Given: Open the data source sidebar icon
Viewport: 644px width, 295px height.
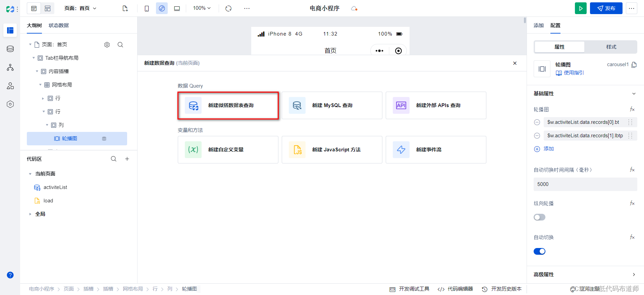Looking at the screenshot, I should 10,49.
